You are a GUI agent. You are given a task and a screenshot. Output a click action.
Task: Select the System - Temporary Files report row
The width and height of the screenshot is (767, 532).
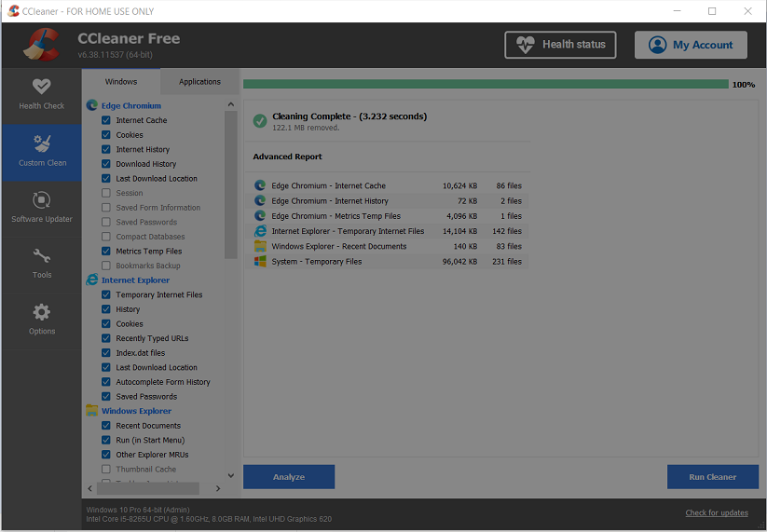click(x=387, y=262)
